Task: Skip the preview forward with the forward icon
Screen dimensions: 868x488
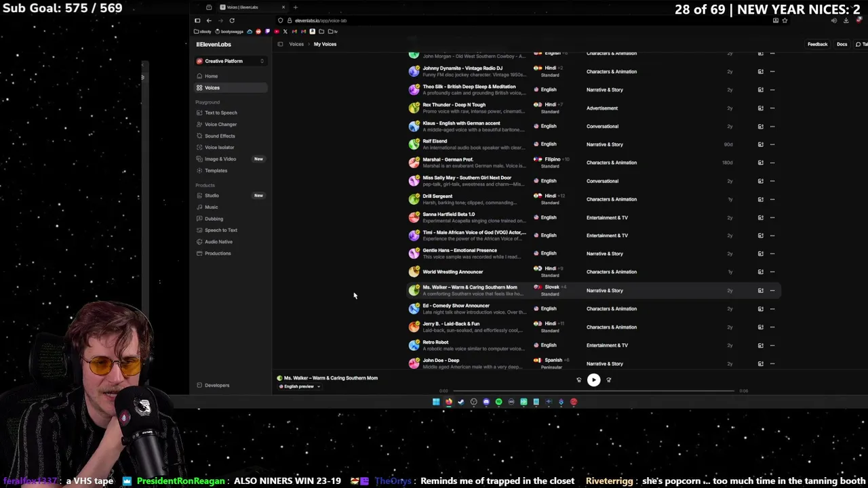Action: point(608,380)
